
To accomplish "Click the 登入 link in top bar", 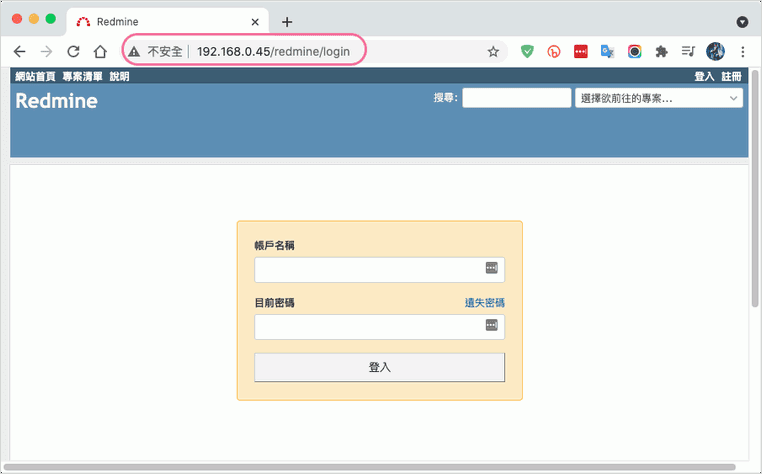I will point(704,76).
